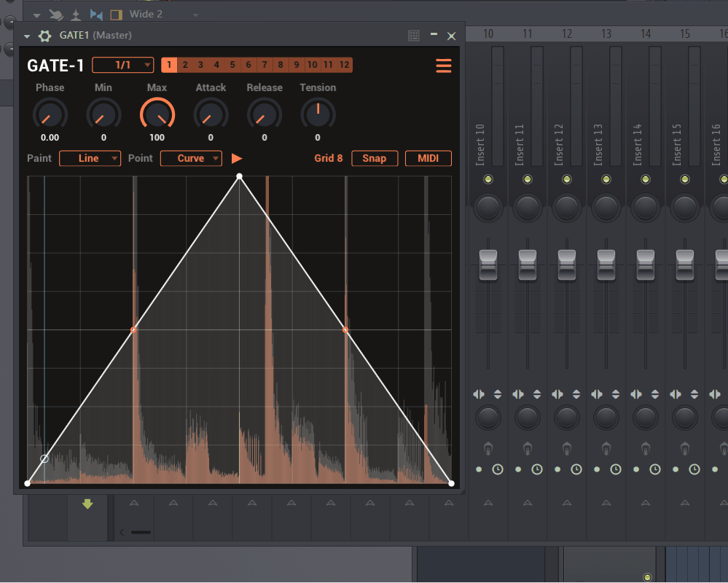The image size is (728, 583).
Task: Select pattern 6 in GATE-1
Action: coord(248,65)
